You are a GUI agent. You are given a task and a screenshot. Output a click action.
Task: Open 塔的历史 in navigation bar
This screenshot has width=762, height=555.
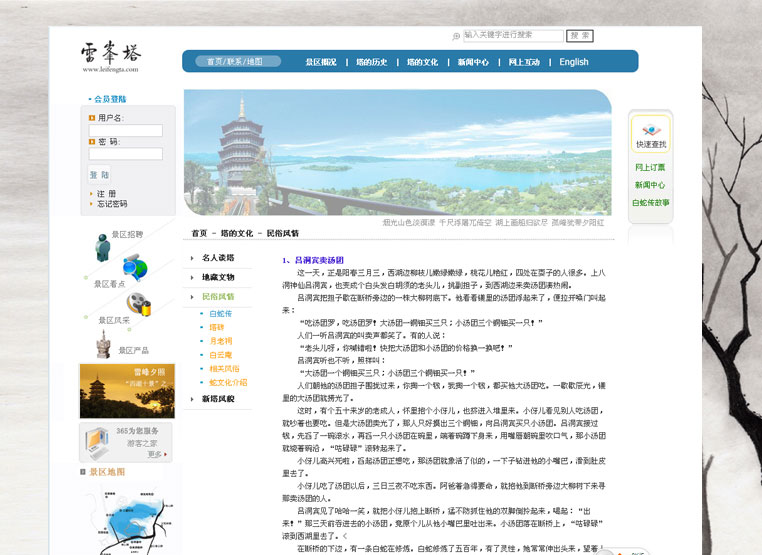(371, 62)
